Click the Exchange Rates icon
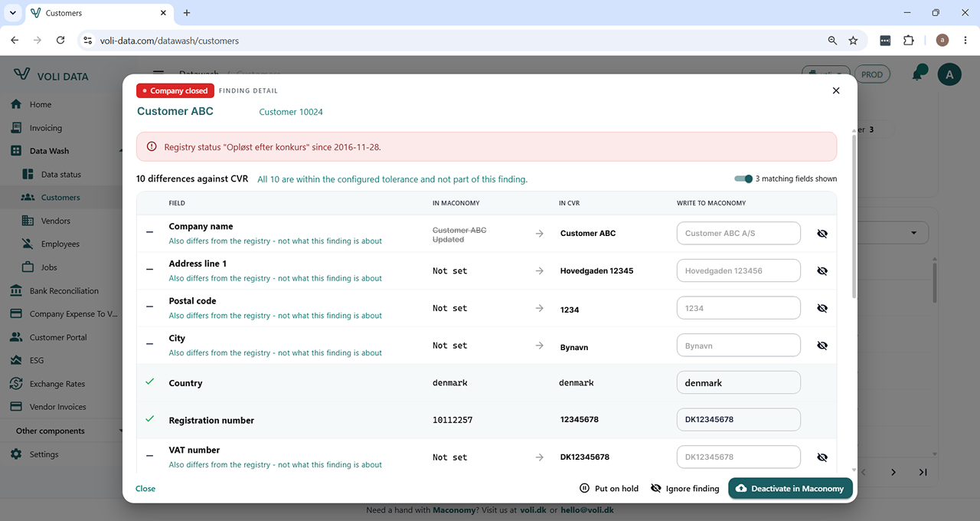980x521 pixels. (x=16, y=384)
